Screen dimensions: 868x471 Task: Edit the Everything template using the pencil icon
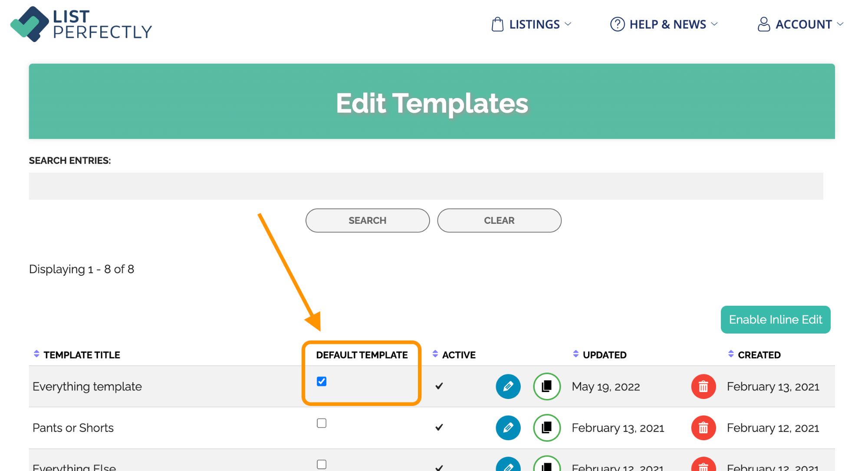coord(508,386)
